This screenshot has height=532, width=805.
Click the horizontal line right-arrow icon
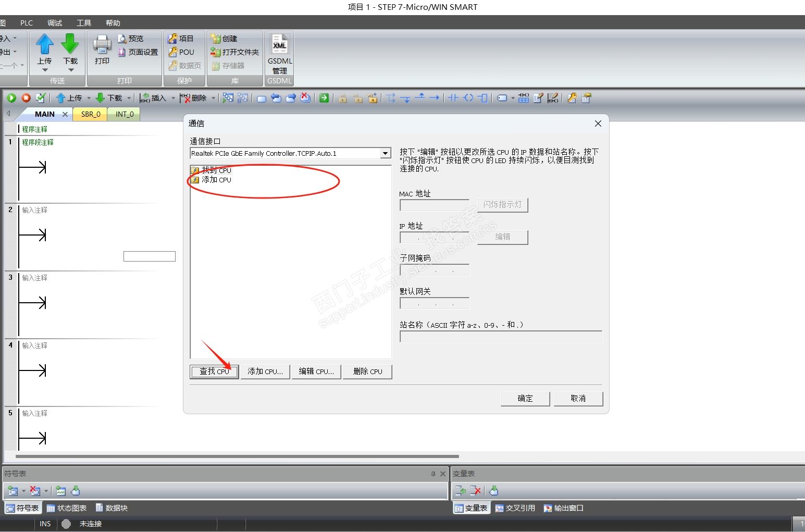(435, 98)
